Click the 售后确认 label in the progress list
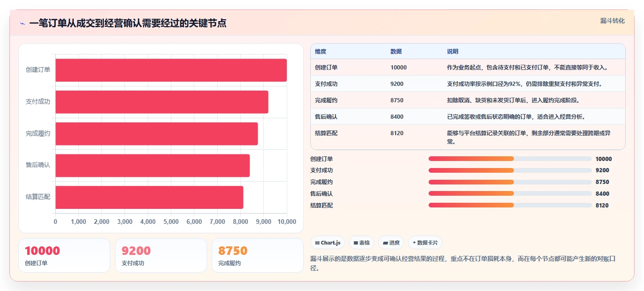The image size is (644, 291). point(322,194)
